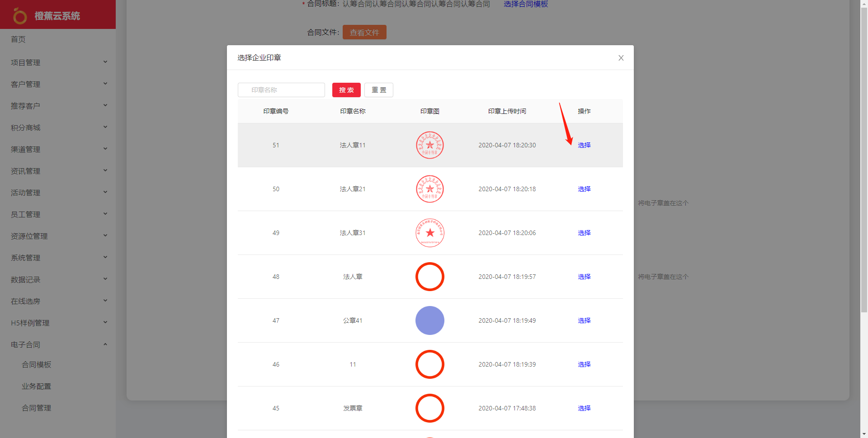Click the 橙蕉云系统 logo icon

click(x=20, y=16)
